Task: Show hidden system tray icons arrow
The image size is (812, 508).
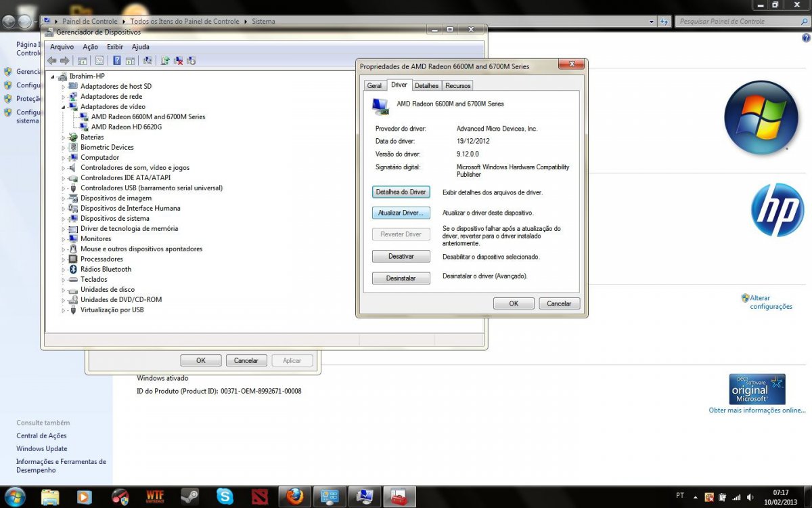Action: click(695, 496)
